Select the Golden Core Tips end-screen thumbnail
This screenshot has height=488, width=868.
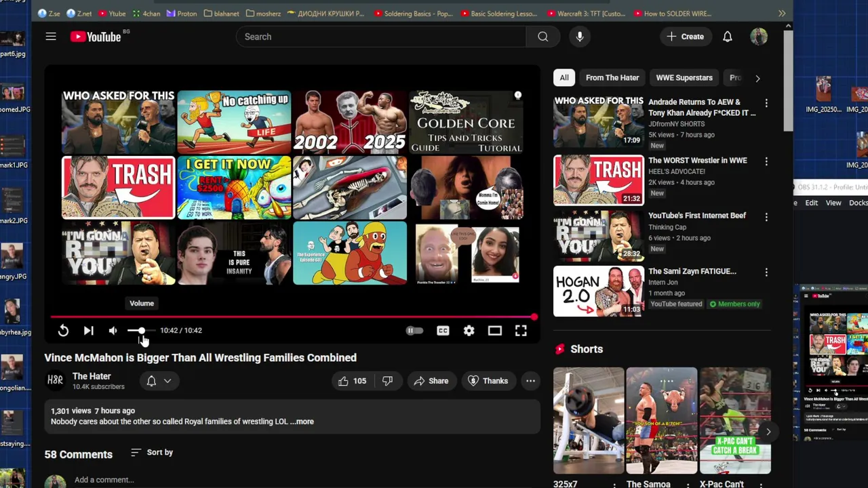click(466, 122)
